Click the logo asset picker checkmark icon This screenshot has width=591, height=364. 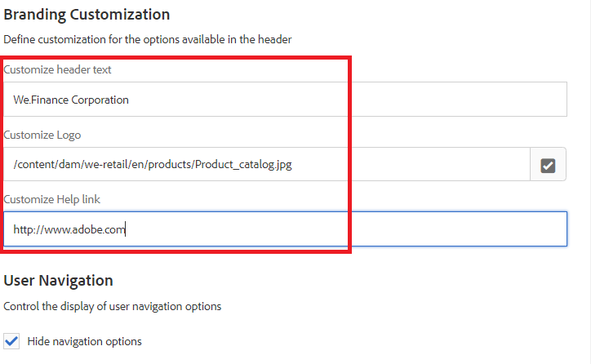(548, 165)
